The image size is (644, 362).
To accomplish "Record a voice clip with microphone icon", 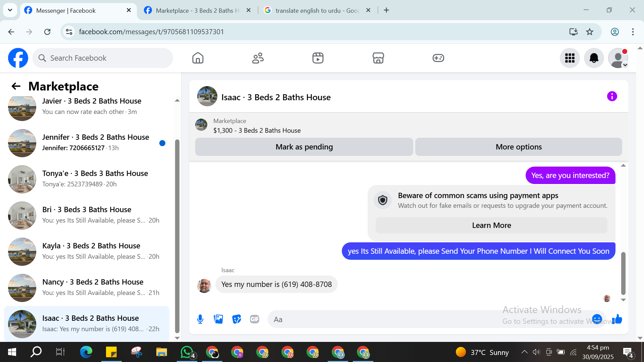I will [x=200, y=319].
